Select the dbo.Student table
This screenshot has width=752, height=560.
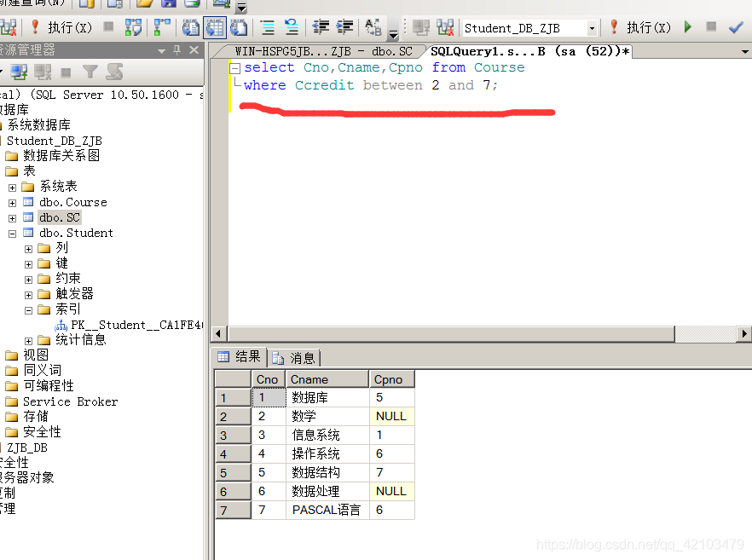pos(76,233)
